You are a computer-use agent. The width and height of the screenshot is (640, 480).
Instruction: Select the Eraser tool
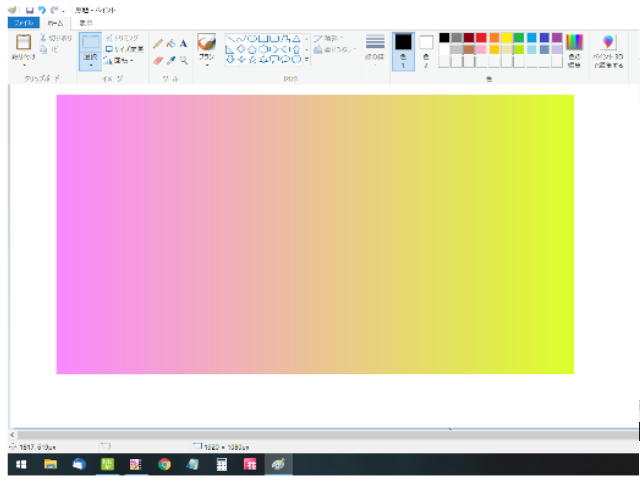point(158,60)
